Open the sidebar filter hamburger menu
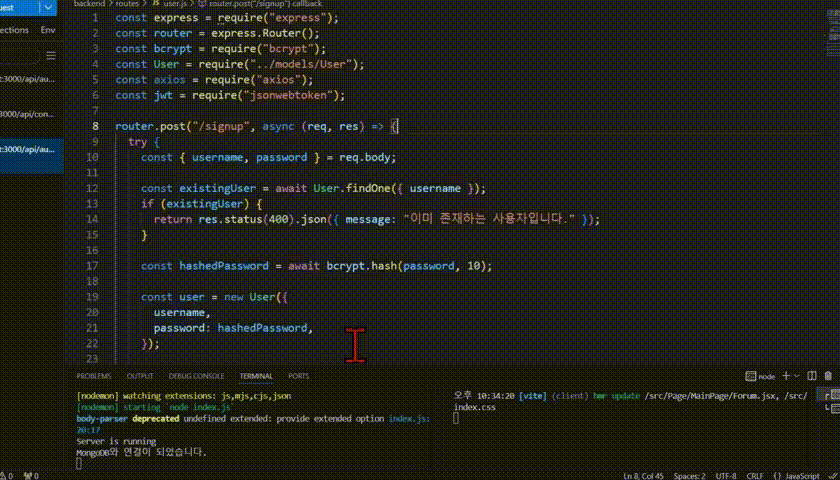This screenshot has height=480, width=840. (x=51, y=56)
